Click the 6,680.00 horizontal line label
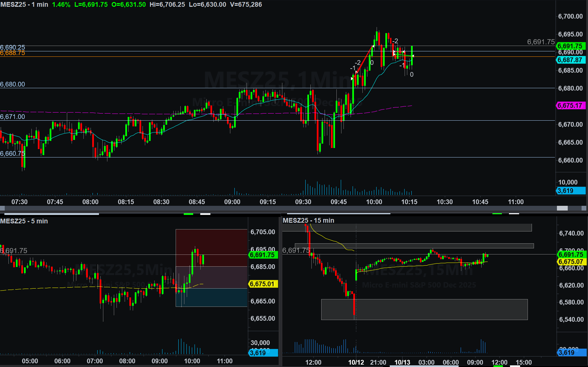The width and height of the screenshot is (588, 367). [x=12, y=84]
